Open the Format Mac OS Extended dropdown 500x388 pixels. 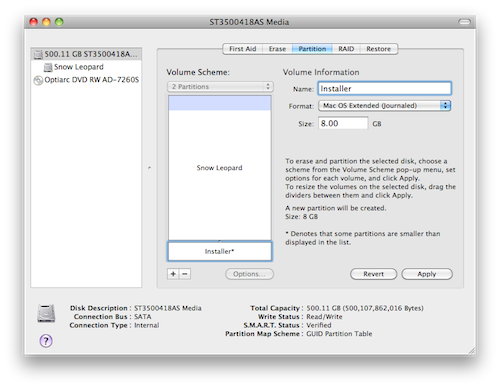pos(385,106)
